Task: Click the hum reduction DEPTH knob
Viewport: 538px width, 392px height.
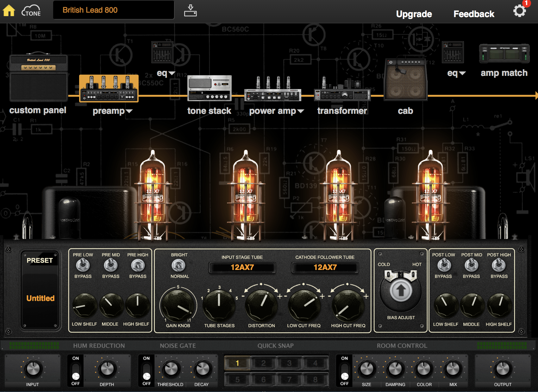Action: (107, 369)
